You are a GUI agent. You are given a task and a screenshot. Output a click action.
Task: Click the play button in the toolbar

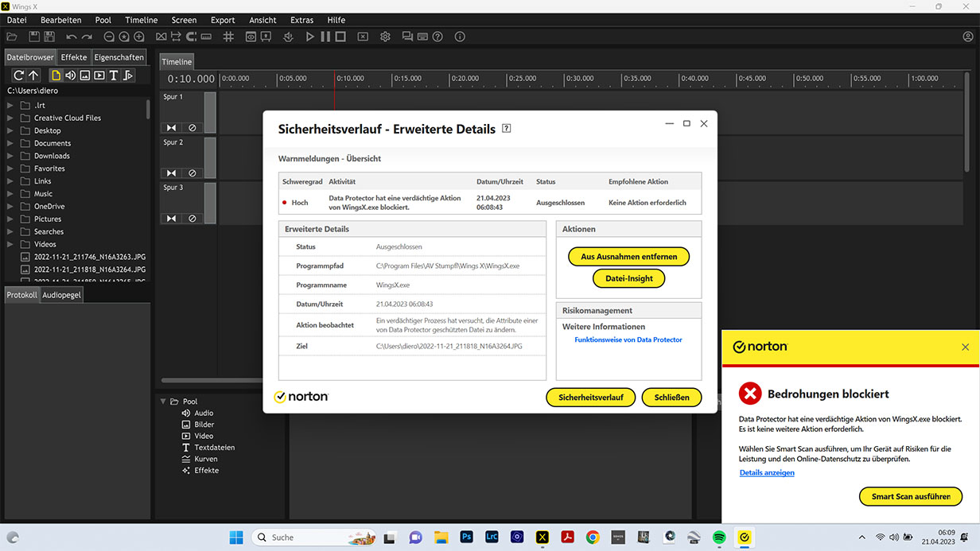pos(309,37)
